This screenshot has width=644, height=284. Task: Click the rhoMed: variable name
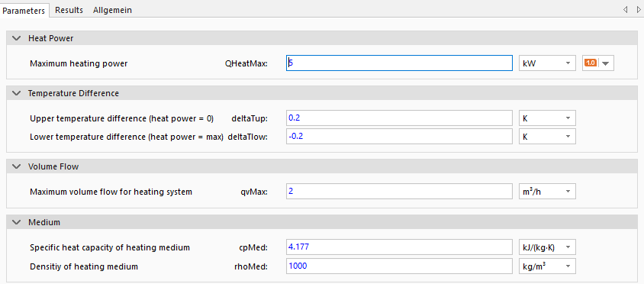tap(252, 266)
